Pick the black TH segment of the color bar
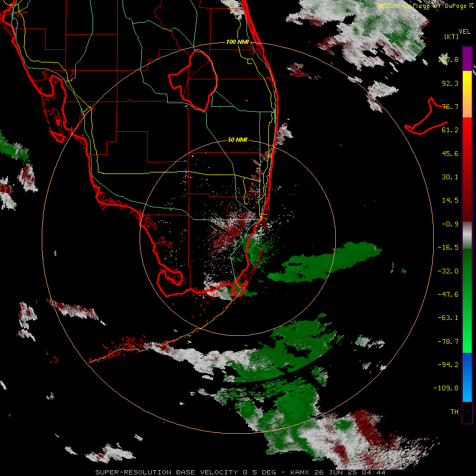 tap(467, 412)
